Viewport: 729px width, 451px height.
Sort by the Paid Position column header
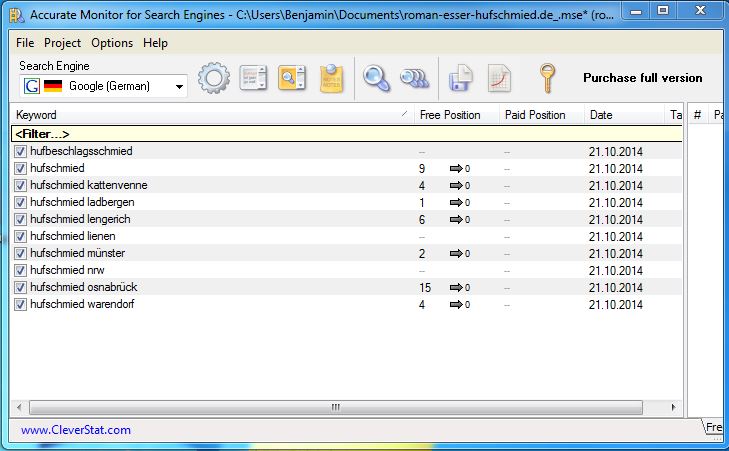point(541,115)
